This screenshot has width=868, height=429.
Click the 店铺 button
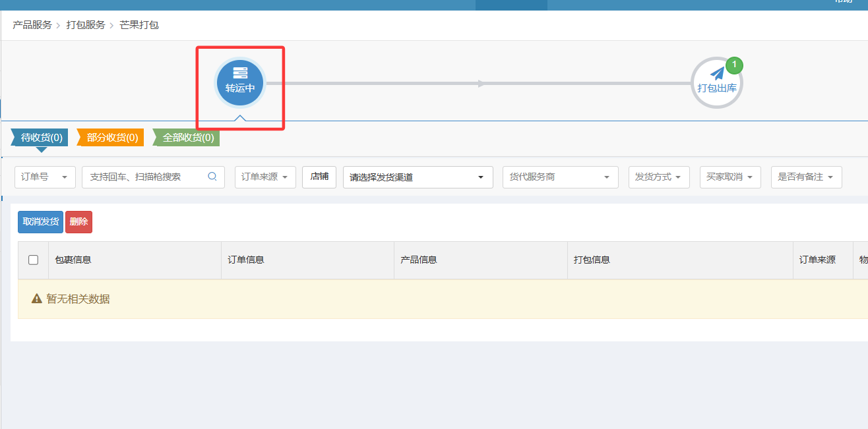coord(319,177)
